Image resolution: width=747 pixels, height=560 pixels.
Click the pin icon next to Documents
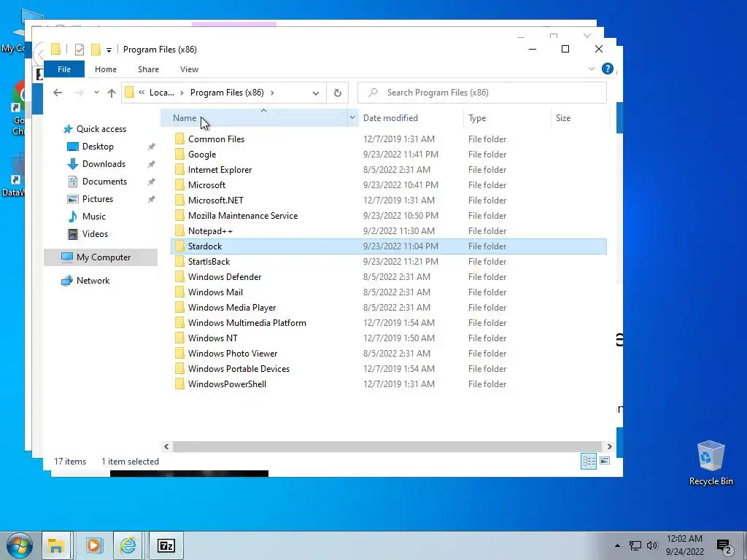151,182
